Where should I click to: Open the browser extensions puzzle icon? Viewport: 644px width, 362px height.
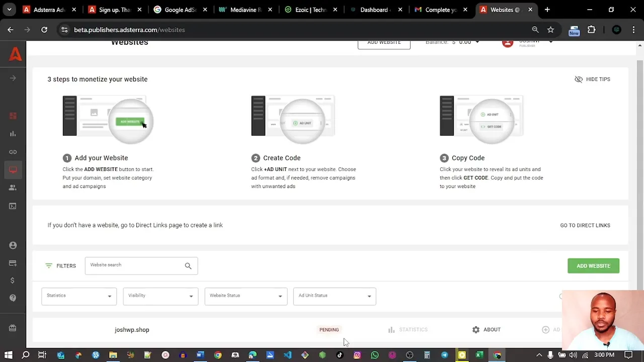coord(592,30)
